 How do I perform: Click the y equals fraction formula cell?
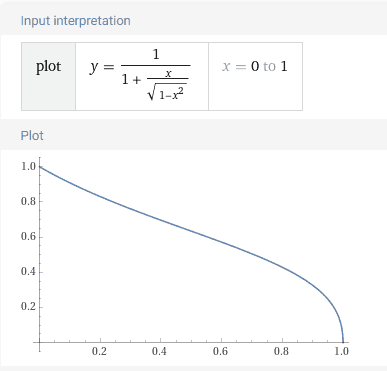[142, 76]
